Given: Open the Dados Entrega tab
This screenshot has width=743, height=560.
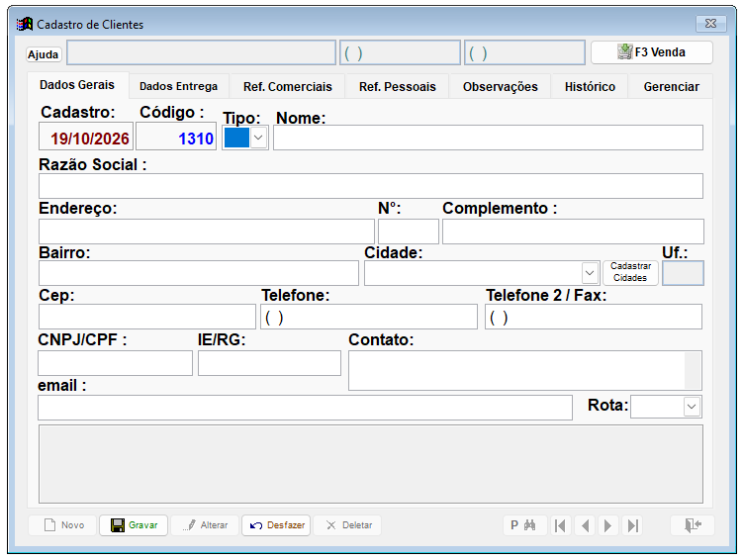Looking at the screenshot, I should 179,87.
